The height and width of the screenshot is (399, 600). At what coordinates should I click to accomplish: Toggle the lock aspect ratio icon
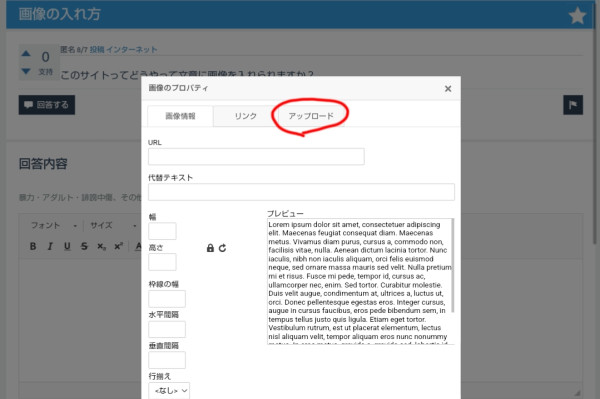pos(210,248)
